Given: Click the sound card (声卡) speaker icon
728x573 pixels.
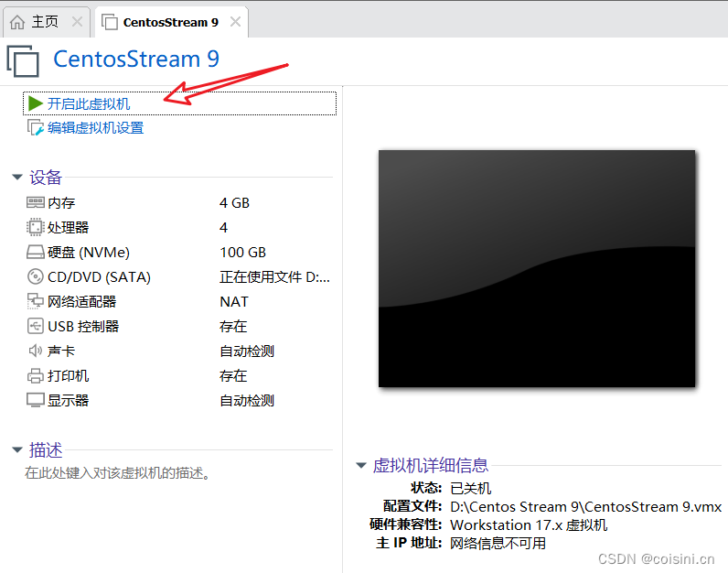Looking at the screenshot, I should point(36,351).
